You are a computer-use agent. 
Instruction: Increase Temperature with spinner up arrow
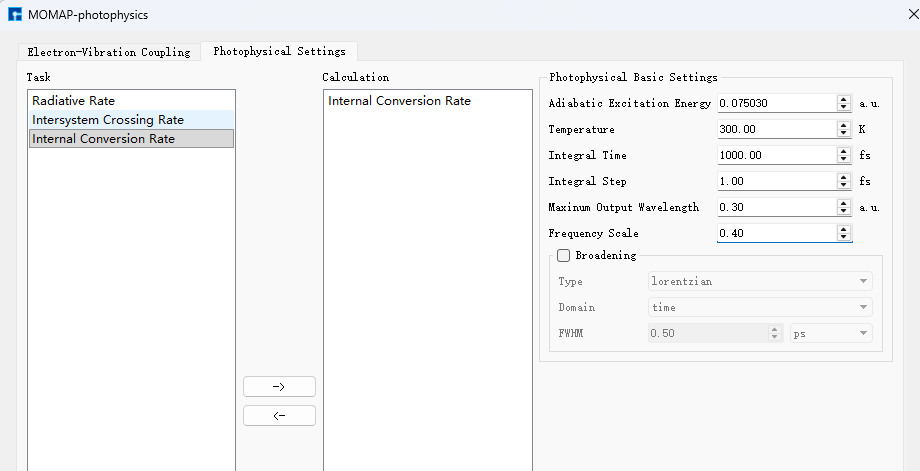[x=844, y=125]
